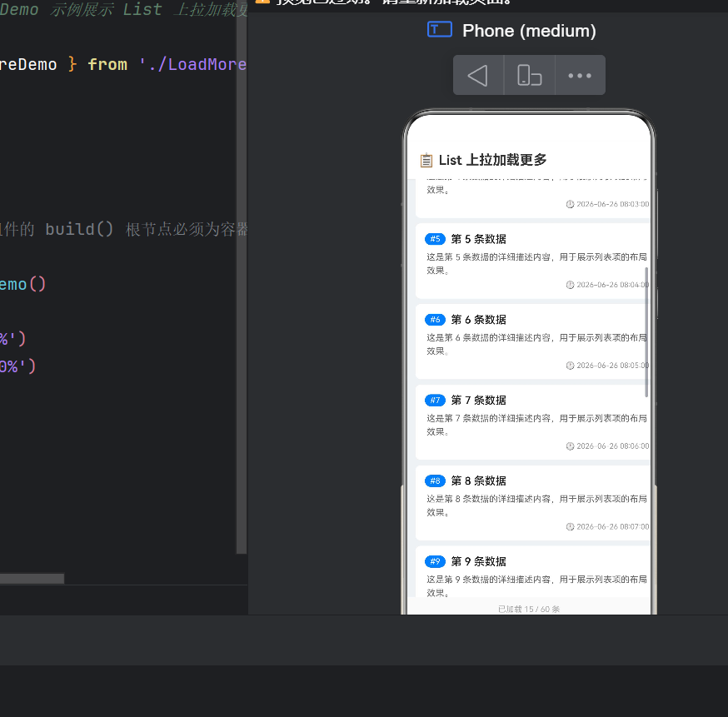
Task: Tap the #6 blue badge
Action: point(435,319)
